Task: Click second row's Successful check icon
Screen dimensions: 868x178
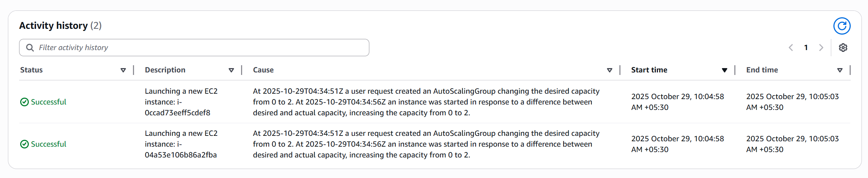Action: (25, 144)
